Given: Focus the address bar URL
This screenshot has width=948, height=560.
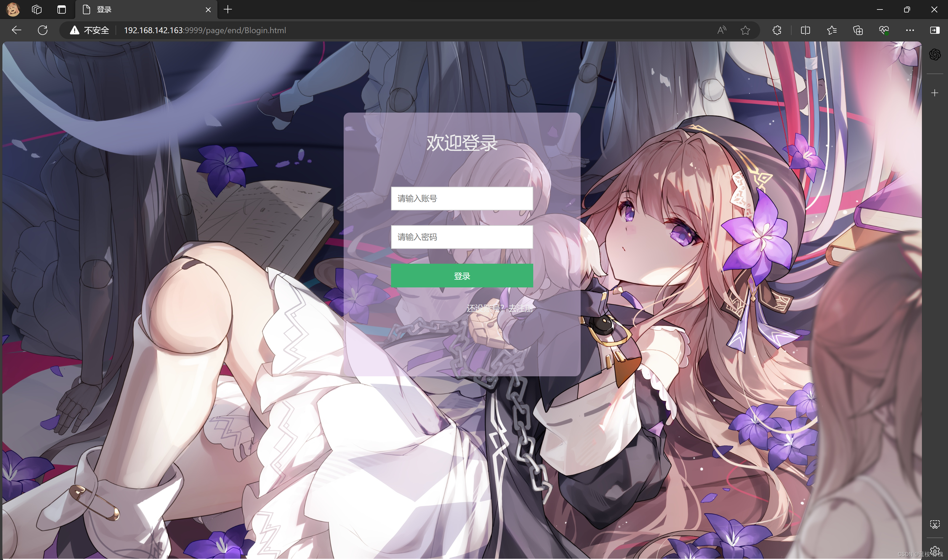Looking at the screenshot, I should click(205, 30).
